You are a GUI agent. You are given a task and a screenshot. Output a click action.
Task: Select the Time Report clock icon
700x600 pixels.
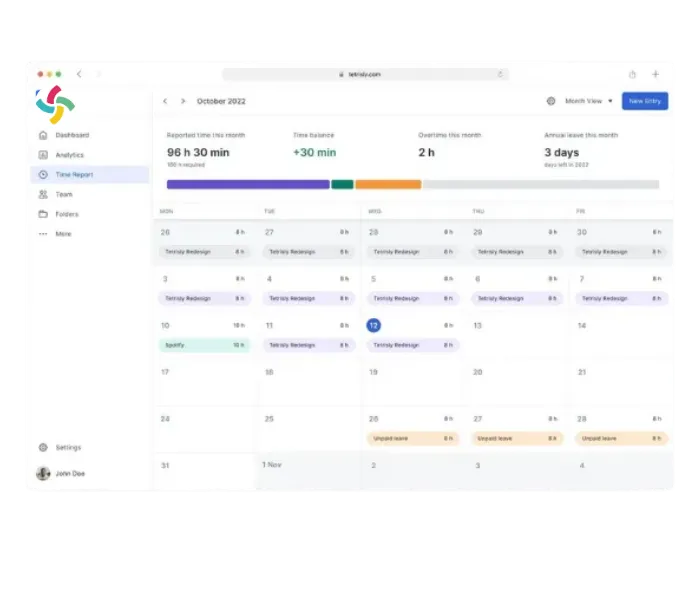click(43, 175)
